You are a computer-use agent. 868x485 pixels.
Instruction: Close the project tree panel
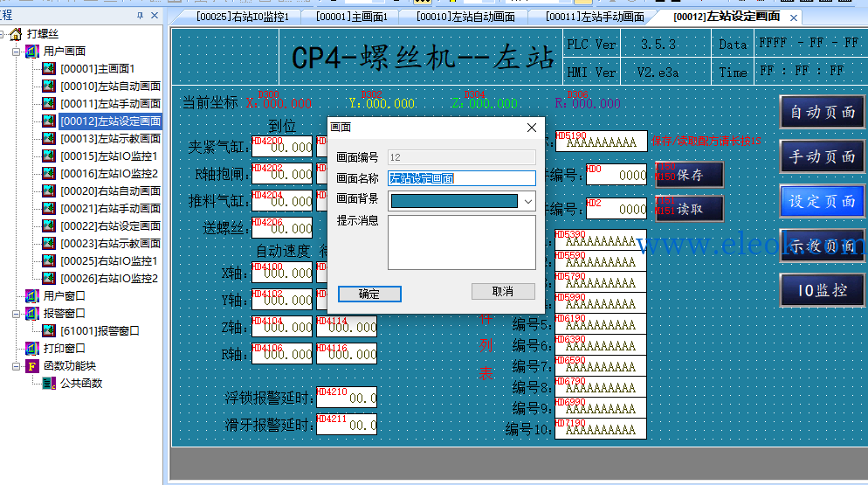pyautogui.click(x=155, y=16)
